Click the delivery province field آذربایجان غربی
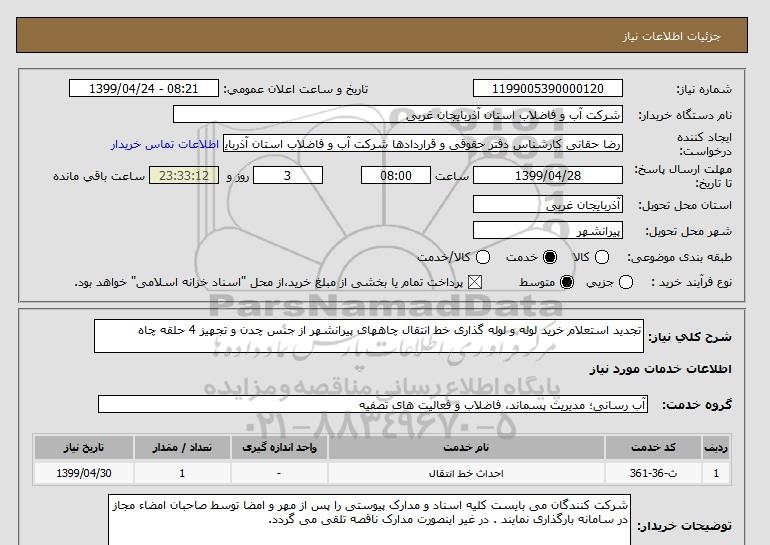770x545 pixels. [548, 204]
